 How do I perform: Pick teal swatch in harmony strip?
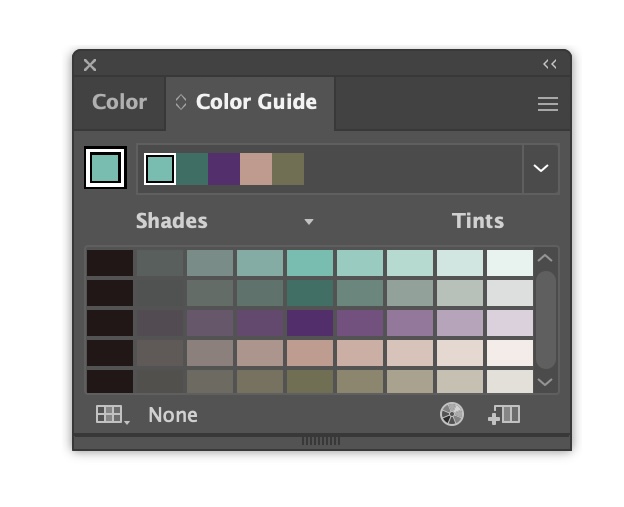pos(160,169)
